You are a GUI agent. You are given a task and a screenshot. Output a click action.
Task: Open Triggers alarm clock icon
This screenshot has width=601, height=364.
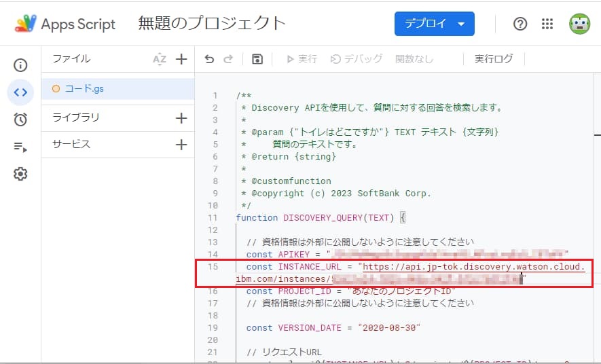click(20, 120)
